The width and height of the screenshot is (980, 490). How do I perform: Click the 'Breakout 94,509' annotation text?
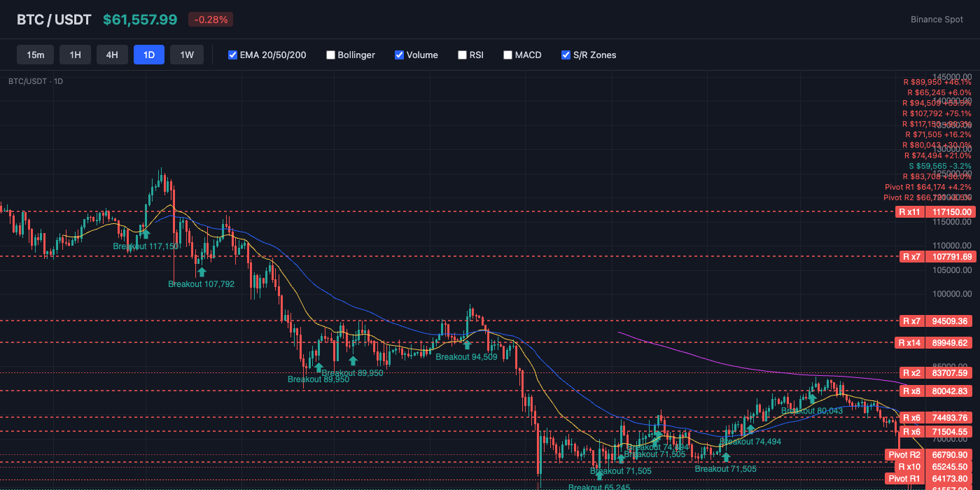(x=466, y=357)
